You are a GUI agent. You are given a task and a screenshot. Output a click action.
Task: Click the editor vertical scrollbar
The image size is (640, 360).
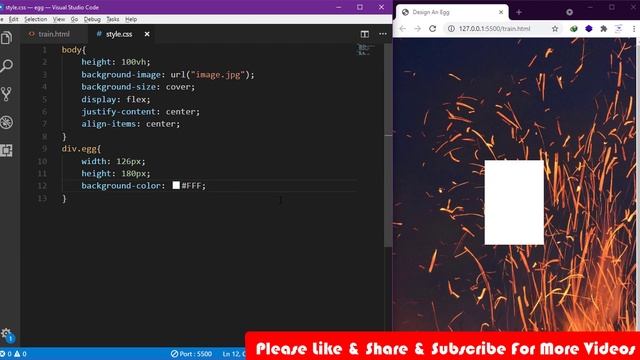(388, 145)
